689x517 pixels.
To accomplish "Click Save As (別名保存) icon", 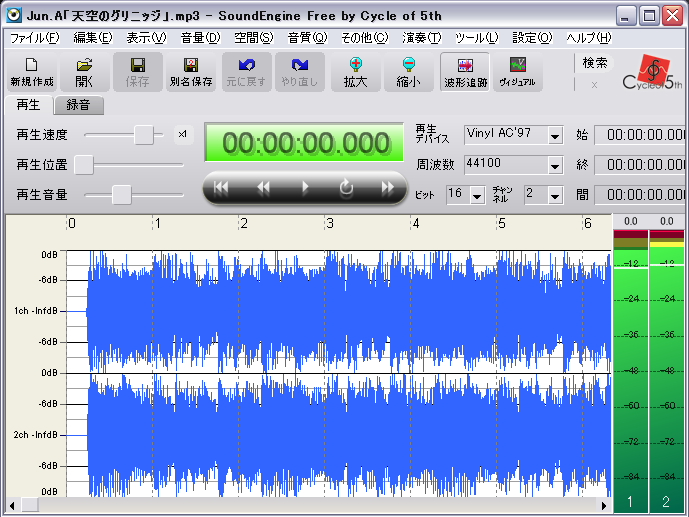I will (191, 72).
